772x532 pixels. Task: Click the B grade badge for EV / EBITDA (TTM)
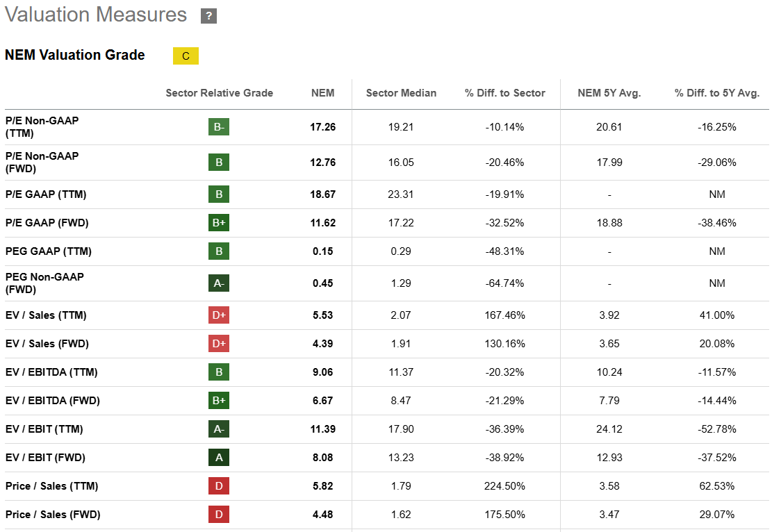tap(219, 372)
